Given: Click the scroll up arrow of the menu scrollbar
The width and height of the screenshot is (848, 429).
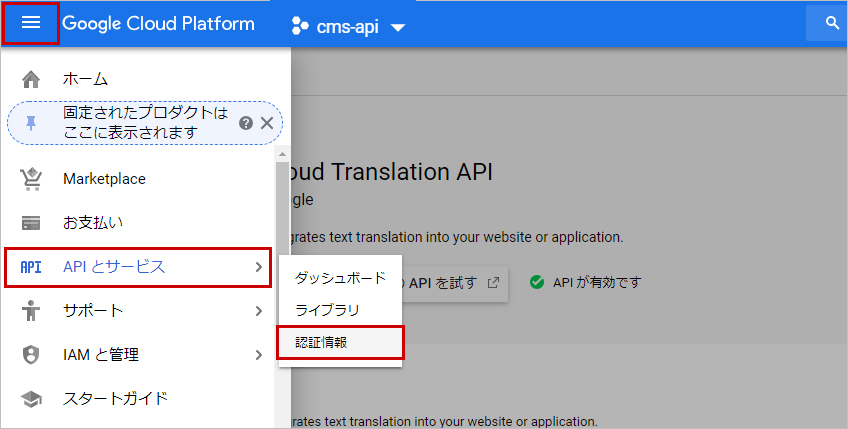Looking at the screenshot, I should click(x=282, y=155).
